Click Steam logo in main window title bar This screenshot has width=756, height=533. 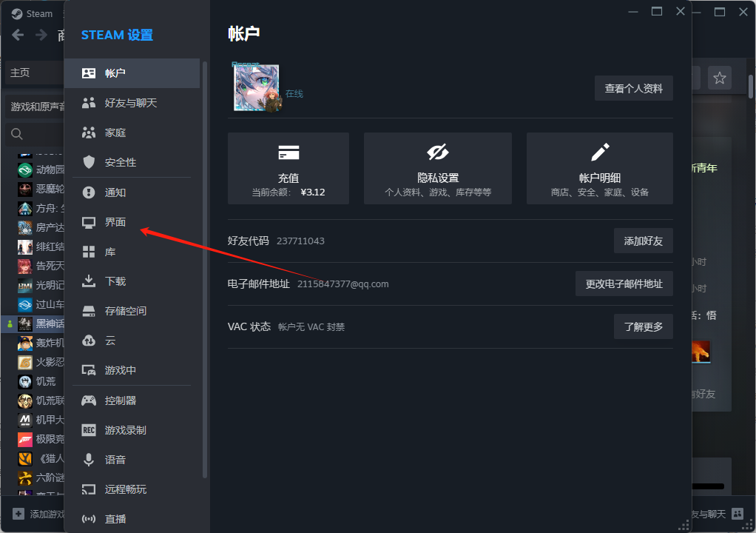point(17,14)
